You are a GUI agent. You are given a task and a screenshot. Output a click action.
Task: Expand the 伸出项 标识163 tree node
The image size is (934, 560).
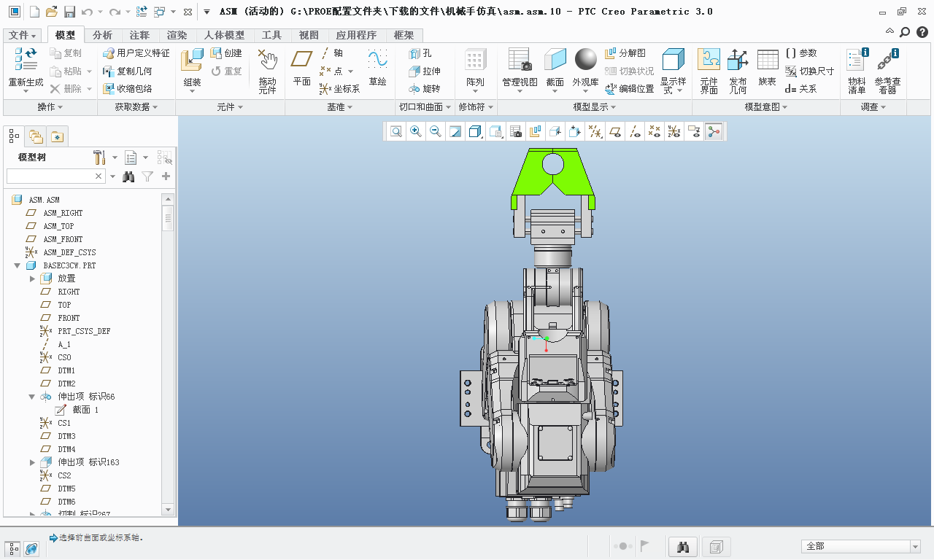[x=32, y=462]
